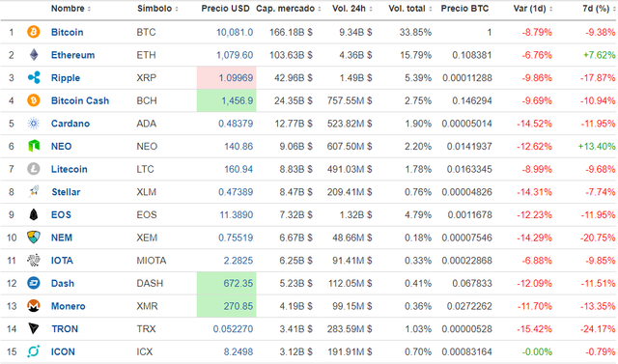Viewport: 618px width, 364px height.
Task: Click market cap 166.18B $
Action: point(291,32)
